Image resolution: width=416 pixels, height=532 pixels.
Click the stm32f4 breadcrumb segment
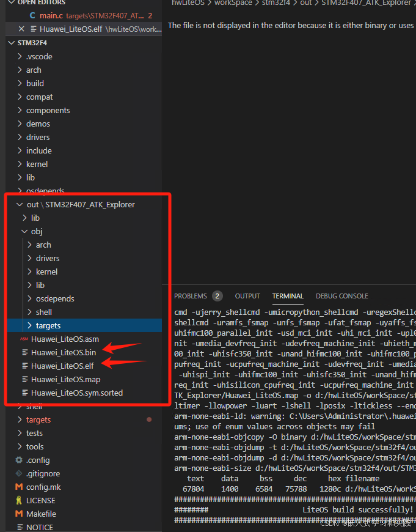click(276, 2)
